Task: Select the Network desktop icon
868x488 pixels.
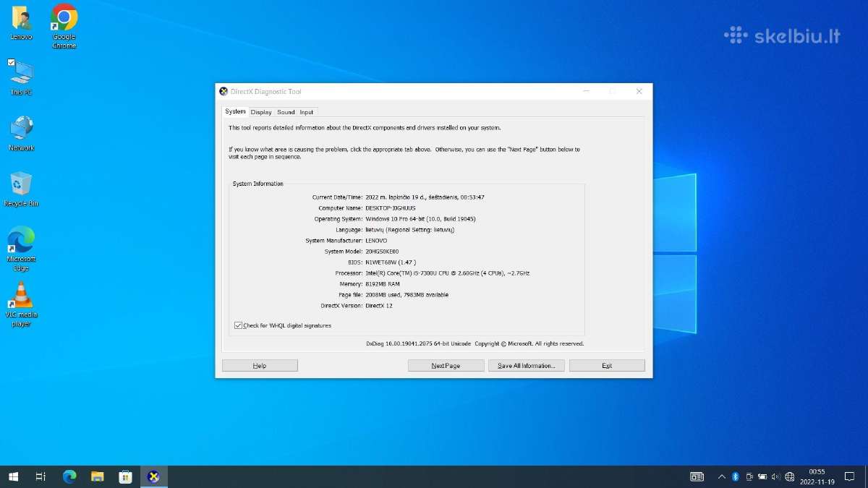Action: [21, 133]
